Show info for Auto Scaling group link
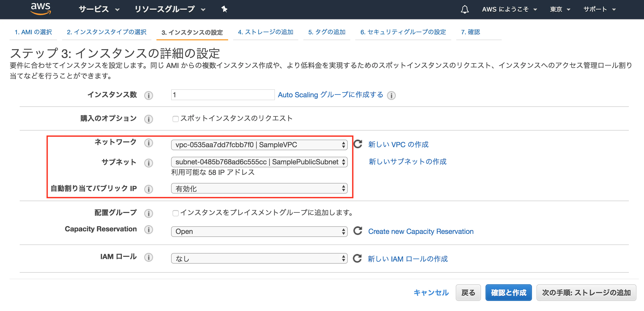 point(391,95)
